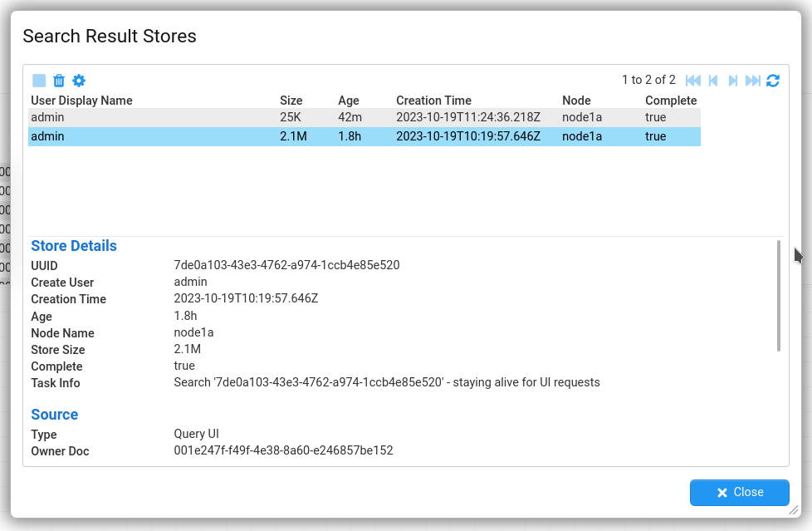Go to the previous page of results
The width and height of the screenshot is (812, 531).
(x=713, y=81)
